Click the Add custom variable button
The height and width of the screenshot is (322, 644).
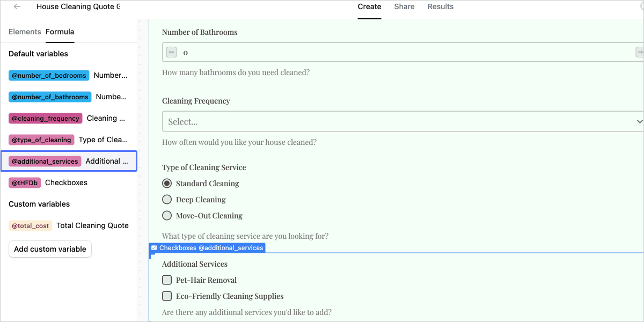point(50,249)
